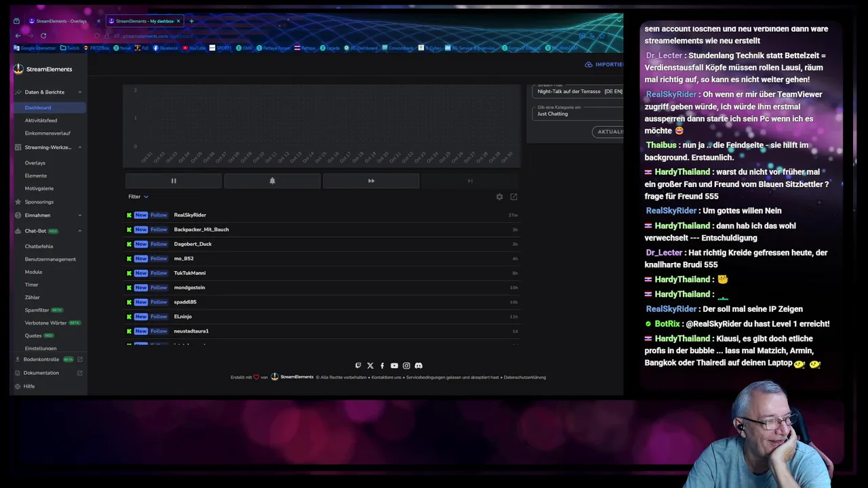This screenshot has width=868, height=488.
Task: Click the bell mute-alerts button
Action: tap(273, 181)
